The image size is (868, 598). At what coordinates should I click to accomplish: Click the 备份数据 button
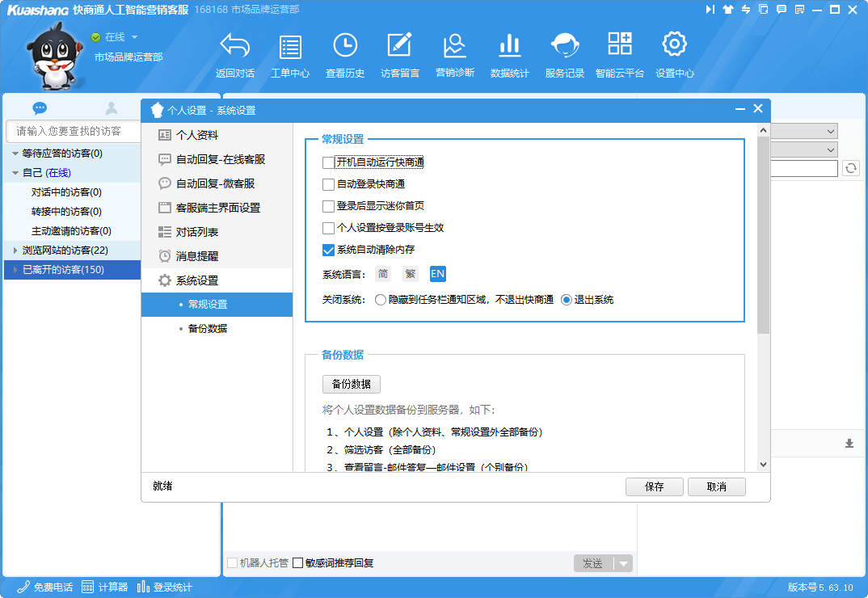[x=351, y=384]
